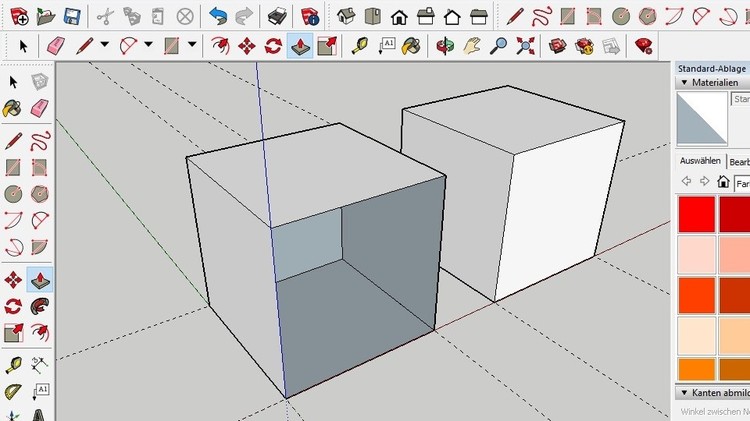Click the Cut scissors icon
750x421 pixels.
click(105, 16)
